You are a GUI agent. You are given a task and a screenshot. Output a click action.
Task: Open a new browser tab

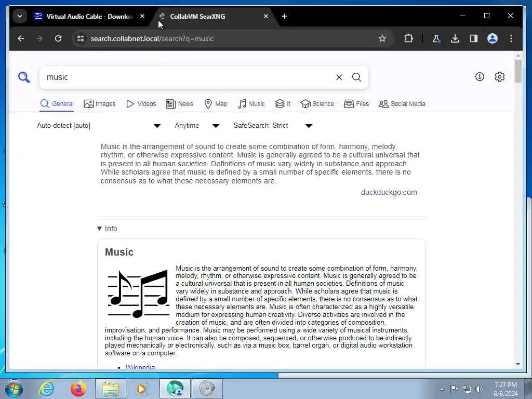pos(285,16)
